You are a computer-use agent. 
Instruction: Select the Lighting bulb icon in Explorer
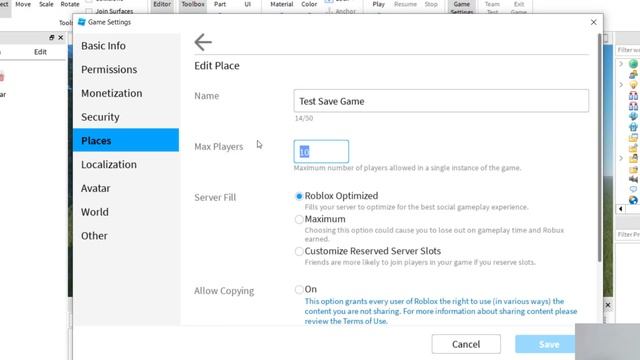(633, 85)
